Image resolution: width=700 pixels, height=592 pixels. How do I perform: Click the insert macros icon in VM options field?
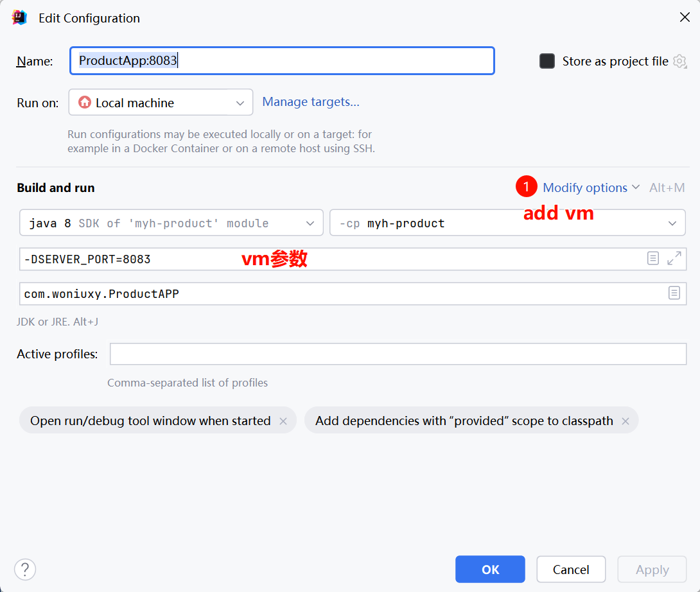652,259
